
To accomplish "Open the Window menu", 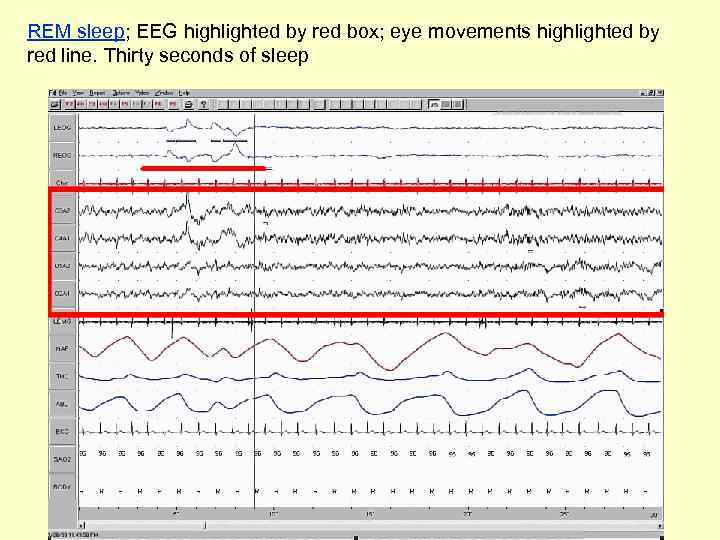I will pyautogui.click(x=163, y=93).
